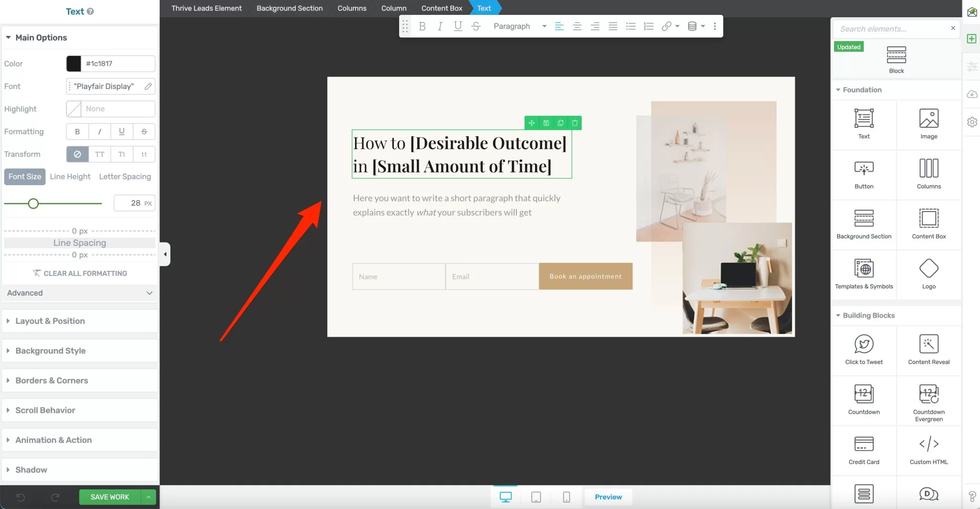Image resolution: width=980 pixels, height=509 pixels.
Task: Add the Custom HTML block
Action: 928,450
